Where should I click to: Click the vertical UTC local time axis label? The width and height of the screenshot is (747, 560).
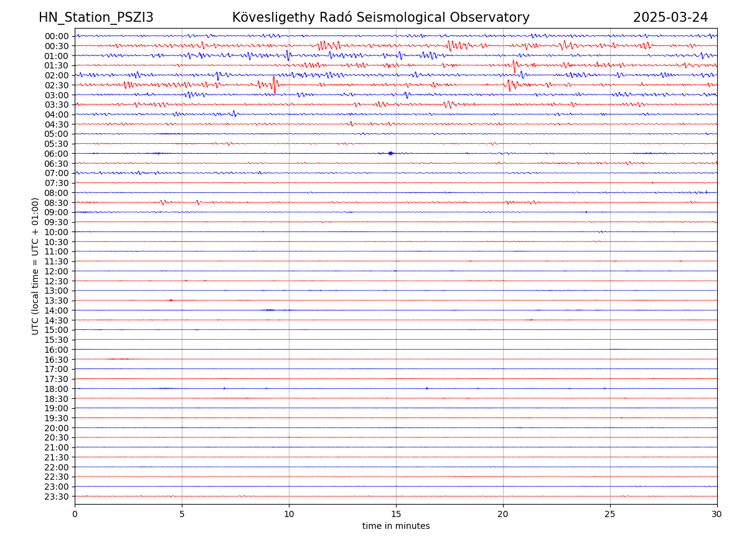click(35, 266)
